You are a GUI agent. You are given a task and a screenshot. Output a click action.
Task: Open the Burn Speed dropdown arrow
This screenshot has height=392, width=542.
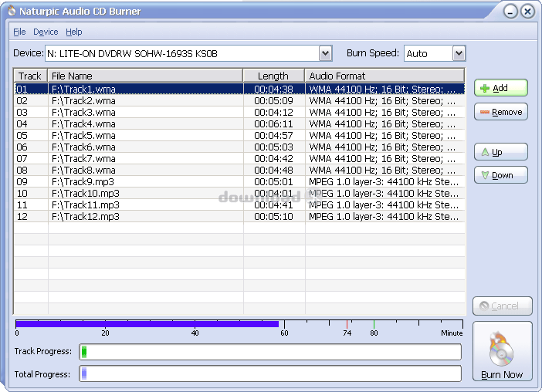(459, 53)
